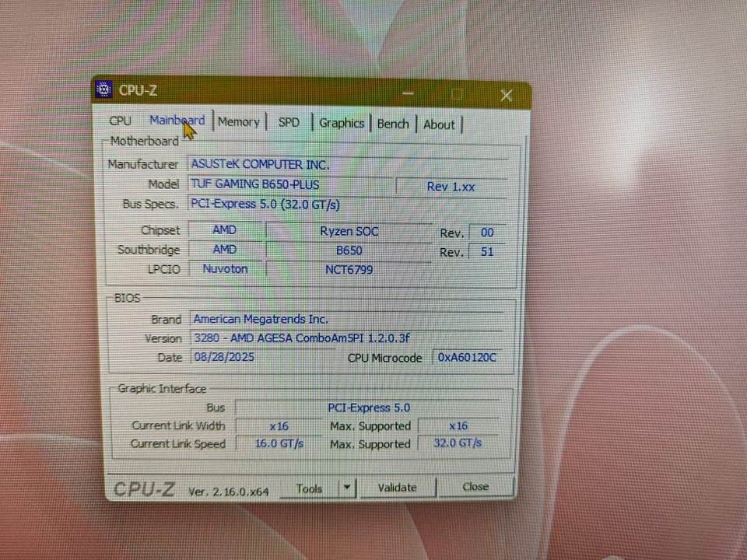Click the southbridge Rev. 51 value
This screenshot has height=560, width=747.
487,252
